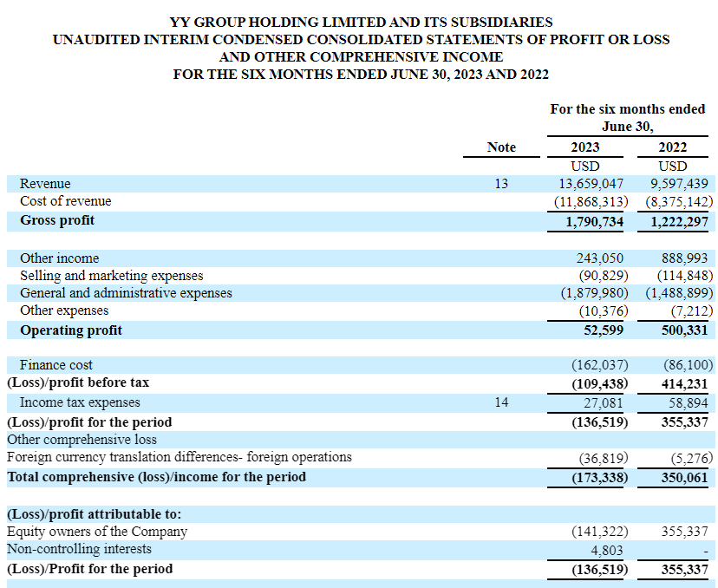Click Total comprehensive (loss)/income label
Screen dimensions: 718x588
coord(157,477)
